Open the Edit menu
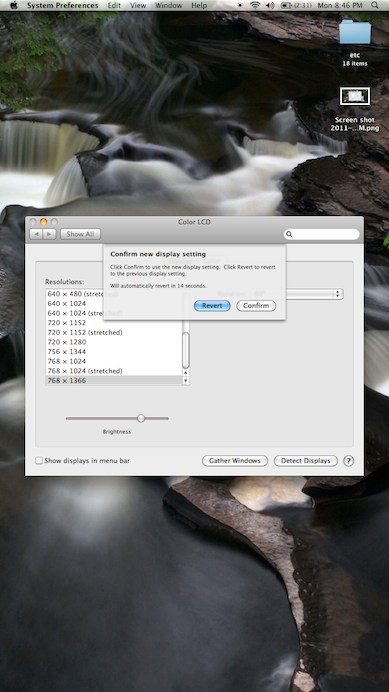The width and height of the screenshot is (389, 692). click(114, 5)
